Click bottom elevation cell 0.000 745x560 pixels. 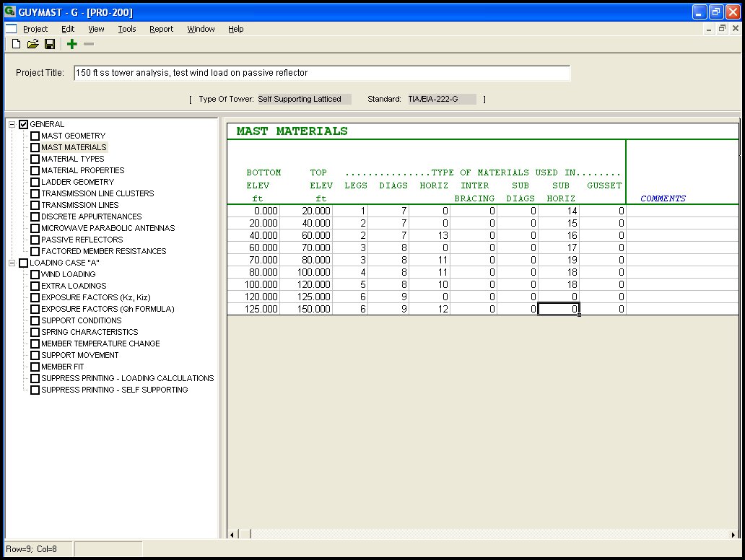[x=253, y=211]
